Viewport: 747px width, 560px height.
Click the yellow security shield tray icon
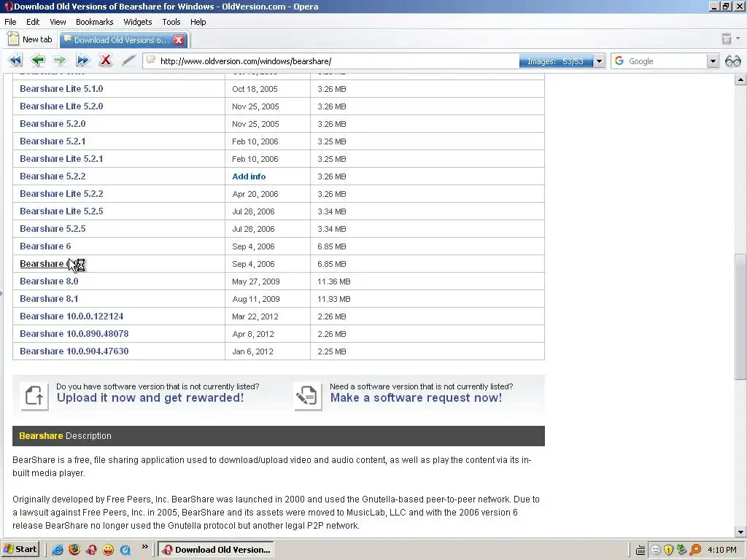pos(668,550)
